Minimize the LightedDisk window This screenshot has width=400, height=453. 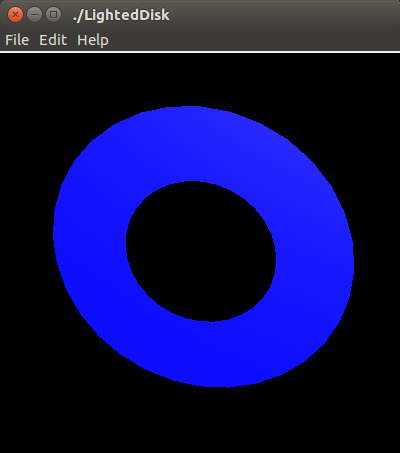[x=34, y=15]
